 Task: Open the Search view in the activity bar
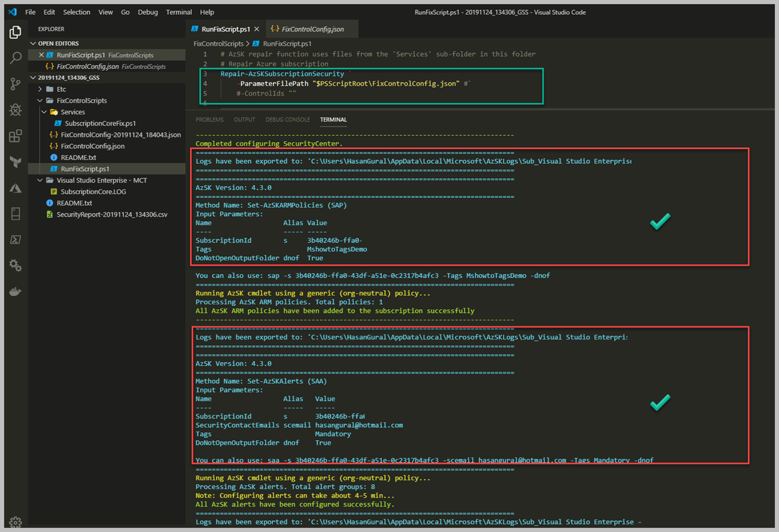click(16, 58)
